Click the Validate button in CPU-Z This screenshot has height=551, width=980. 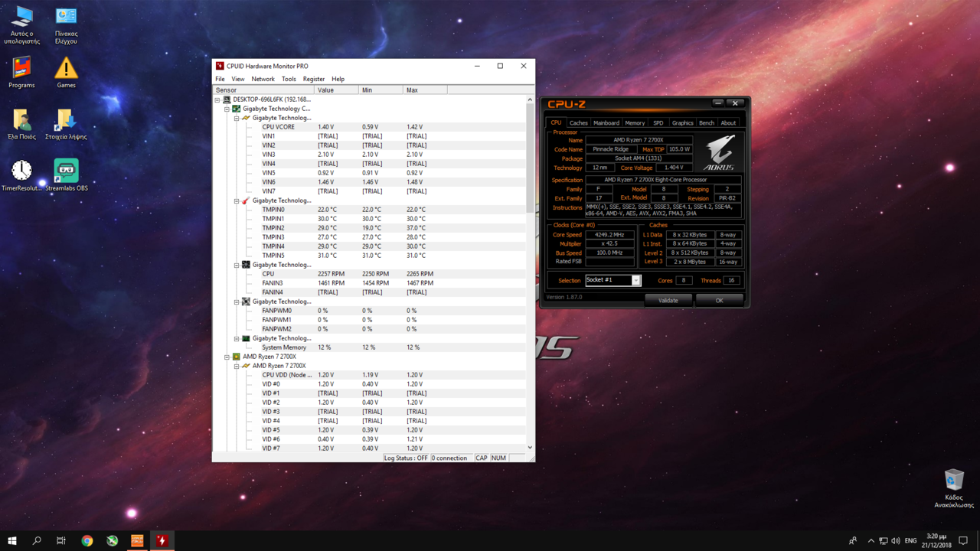668,301
